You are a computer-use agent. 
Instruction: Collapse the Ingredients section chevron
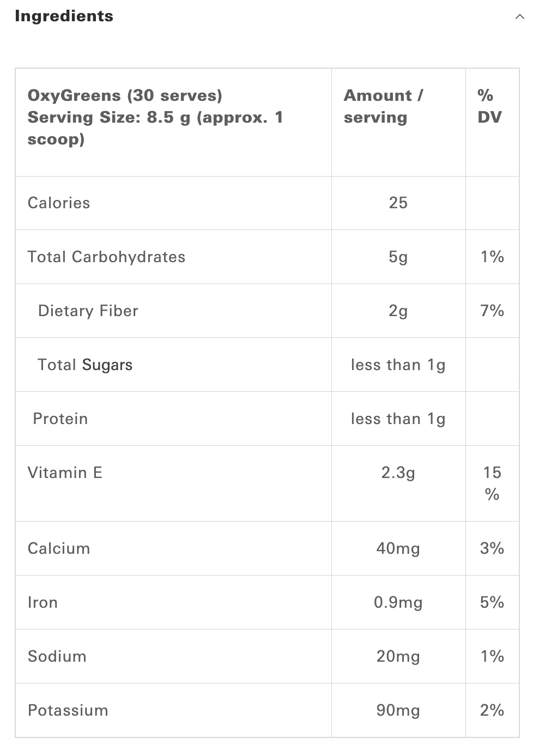pos(519,17)
